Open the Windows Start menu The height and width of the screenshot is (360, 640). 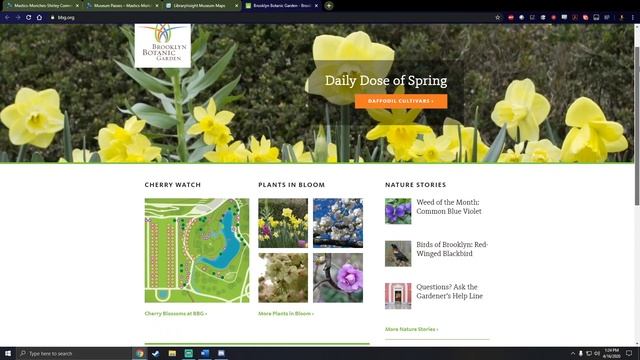click(x=8, y=353)
